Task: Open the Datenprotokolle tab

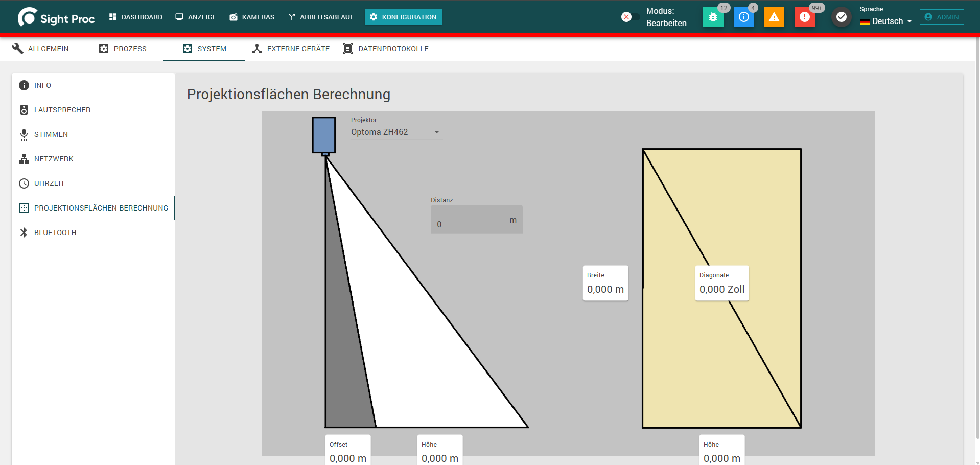Action: tap(386, 49)
